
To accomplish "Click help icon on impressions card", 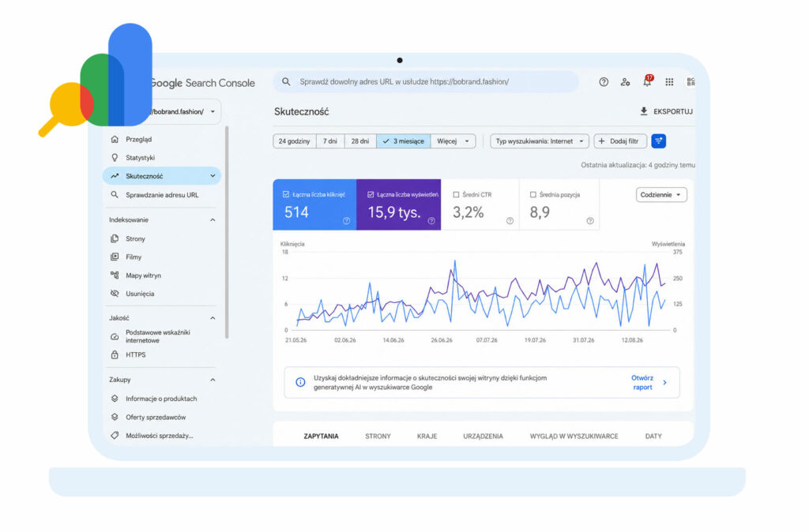I will tap(431, 221).
